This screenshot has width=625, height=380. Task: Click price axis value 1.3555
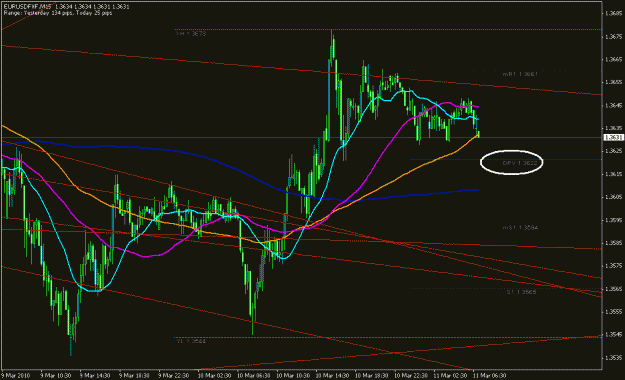613,311
